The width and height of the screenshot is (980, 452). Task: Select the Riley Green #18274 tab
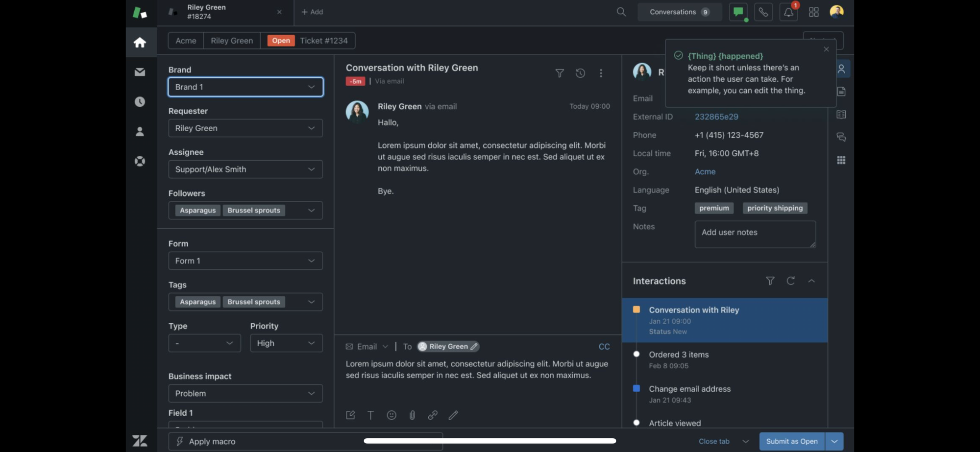(x=225, y=12)
